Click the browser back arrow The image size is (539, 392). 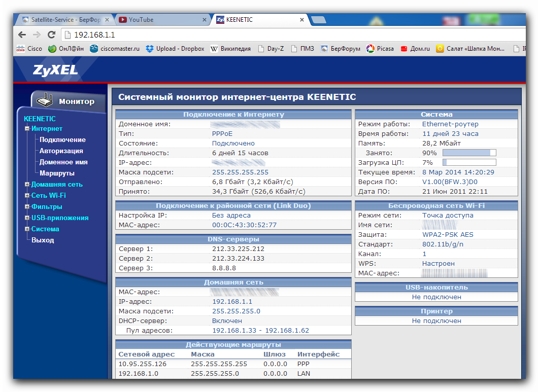(22, 35)
